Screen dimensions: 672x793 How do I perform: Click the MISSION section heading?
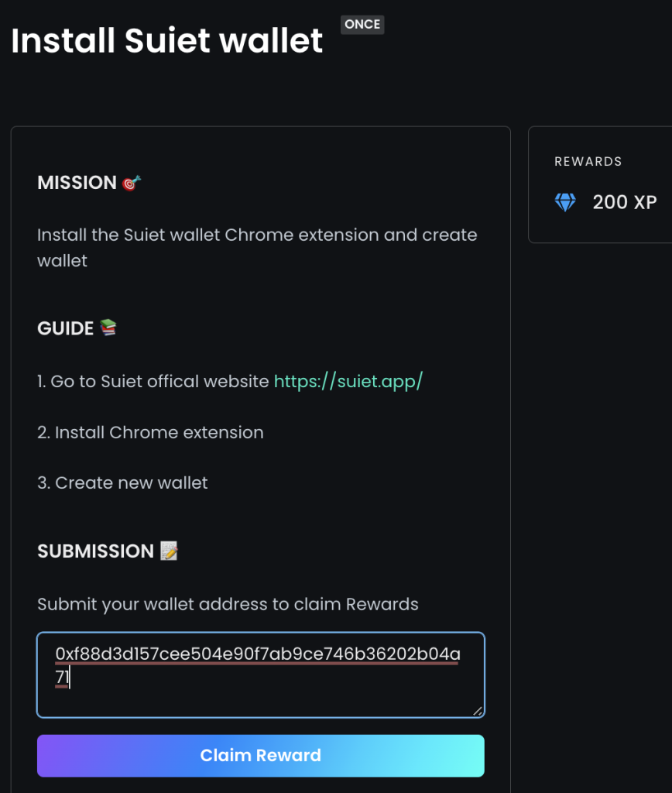77,183
